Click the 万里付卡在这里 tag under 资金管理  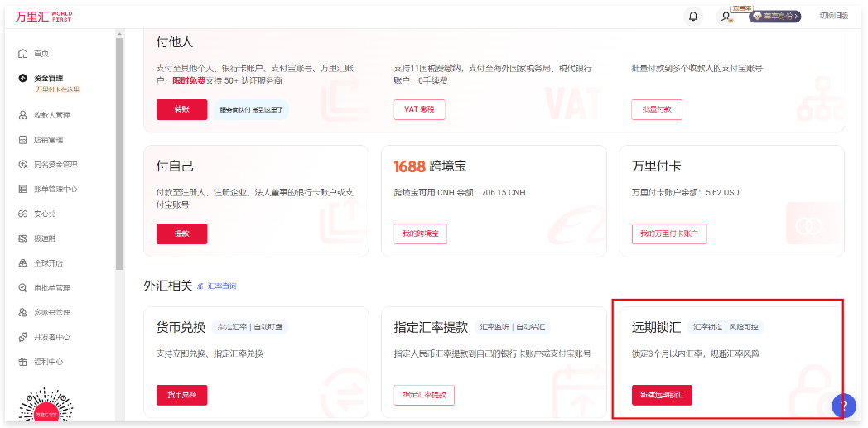58,89
